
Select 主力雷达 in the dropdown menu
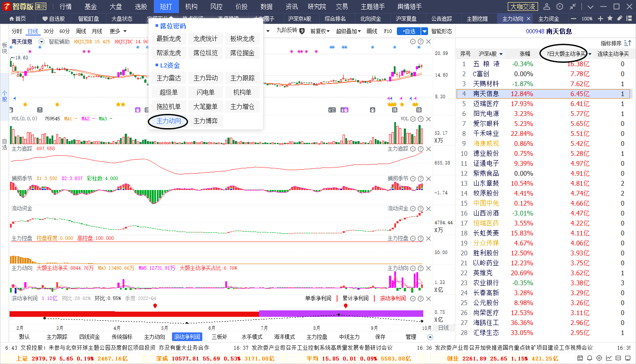pyautogui.click(x=169, y=78)
